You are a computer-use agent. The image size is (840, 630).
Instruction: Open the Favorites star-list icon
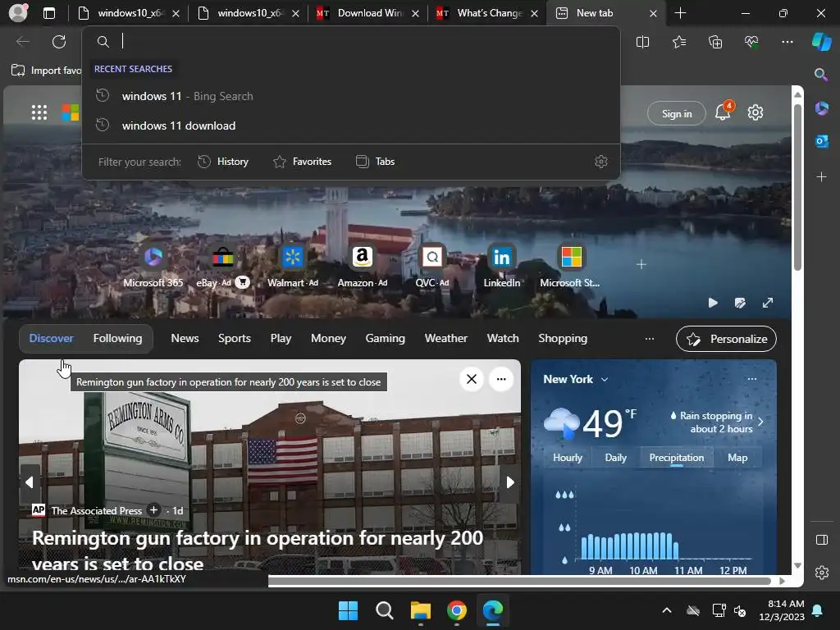(678, 42)
